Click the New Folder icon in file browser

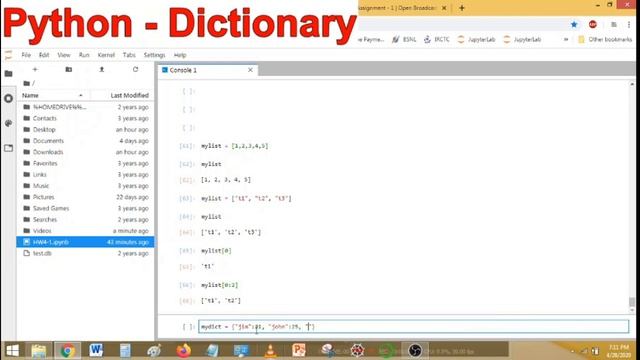point(69,70)
